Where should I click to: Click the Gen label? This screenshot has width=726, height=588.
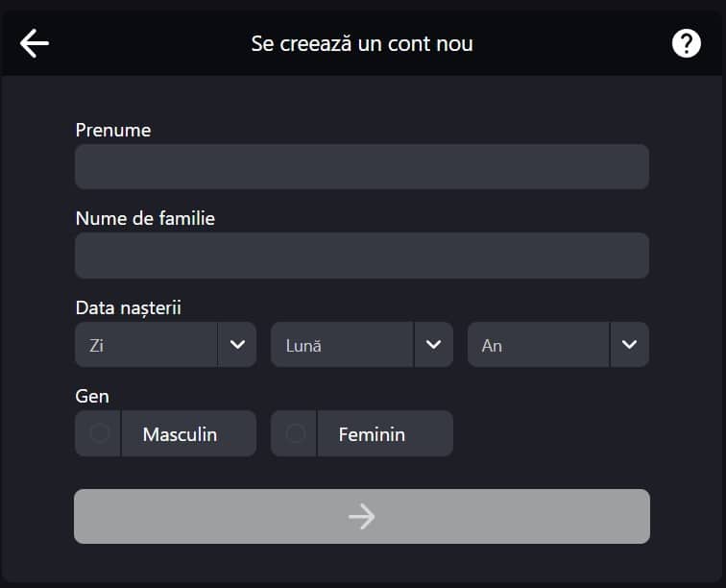(x=92, y=396)
